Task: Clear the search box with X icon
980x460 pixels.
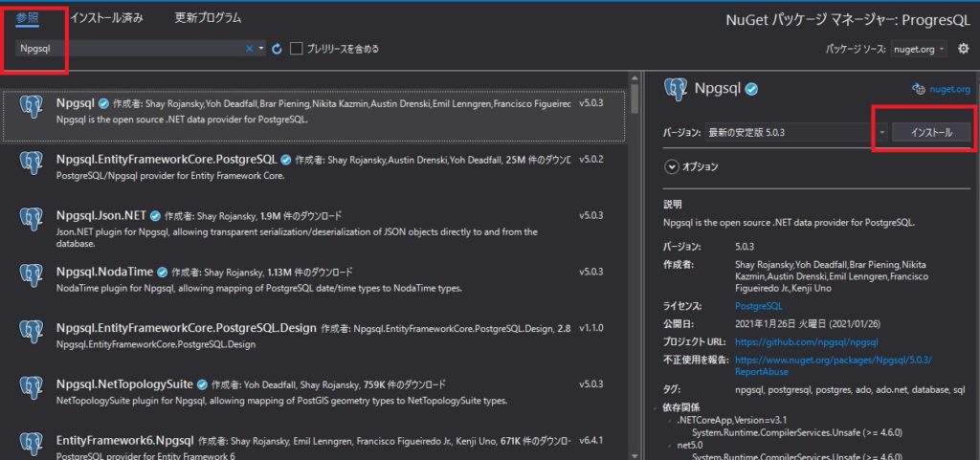Action: point(249,49)
